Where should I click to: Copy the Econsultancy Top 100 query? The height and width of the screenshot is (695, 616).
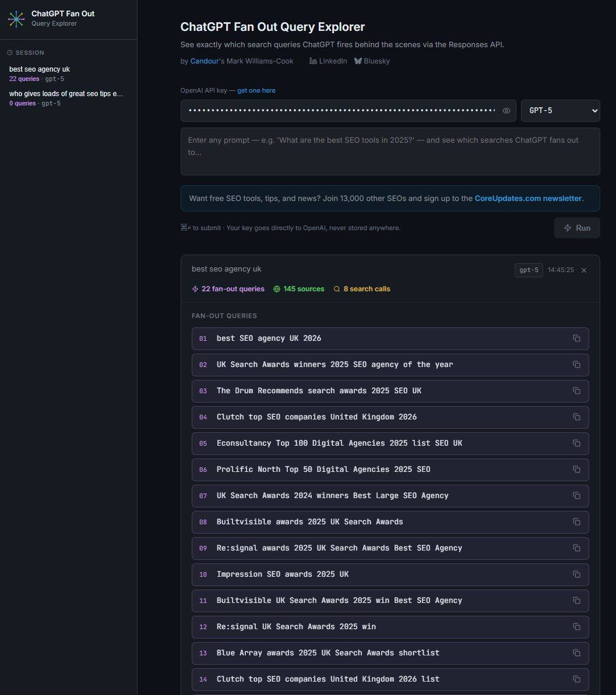pos(576,443)
